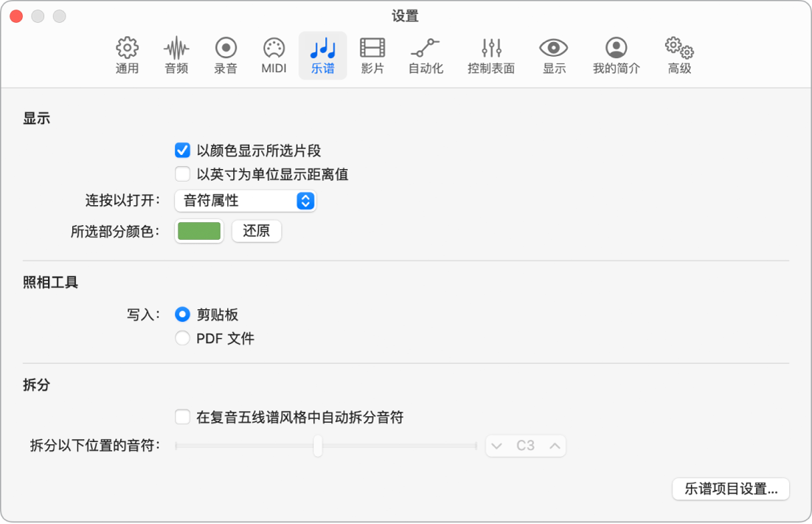Click the C3 up chevron stepper
Image resolution: width=812 pixels, height=524 pixels.
(555, 446)
